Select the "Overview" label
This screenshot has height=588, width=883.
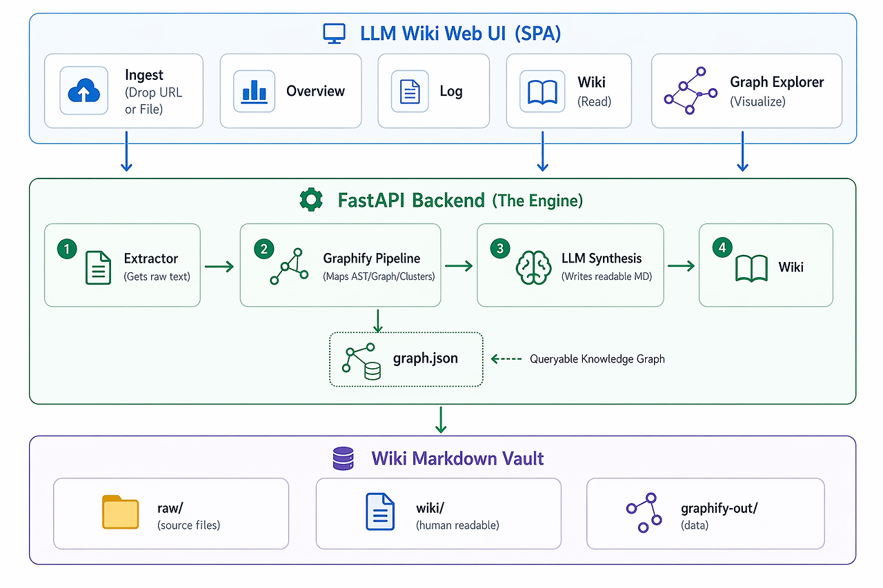click(x=315, y=91)
